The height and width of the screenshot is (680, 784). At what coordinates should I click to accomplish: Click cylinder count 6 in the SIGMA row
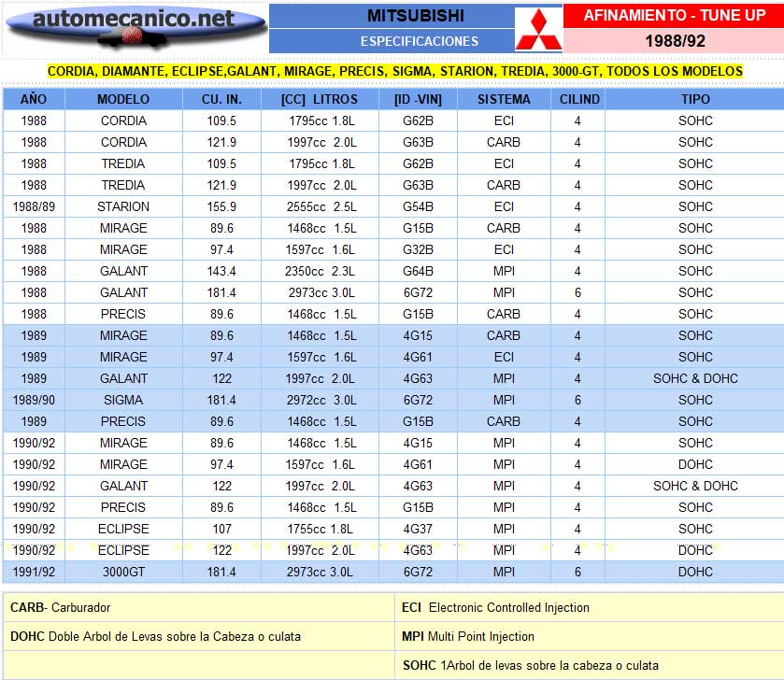coord(578,400)
